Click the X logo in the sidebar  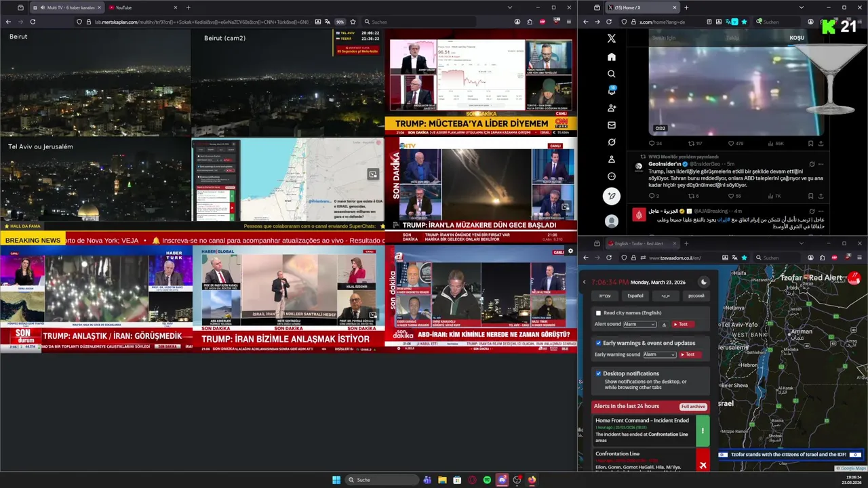[x=612, y=39]
